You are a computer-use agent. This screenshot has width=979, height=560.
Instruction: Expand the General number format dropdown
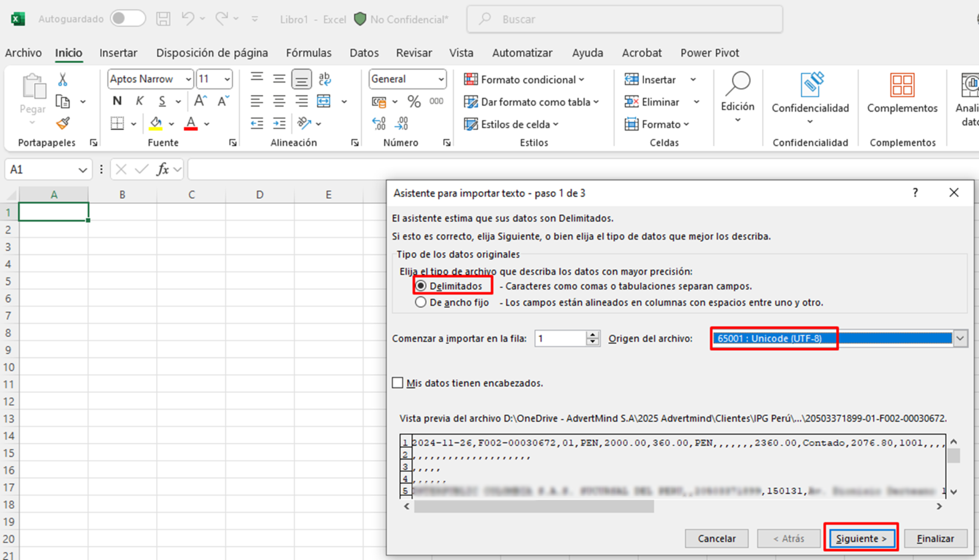(x=441, y=79)
